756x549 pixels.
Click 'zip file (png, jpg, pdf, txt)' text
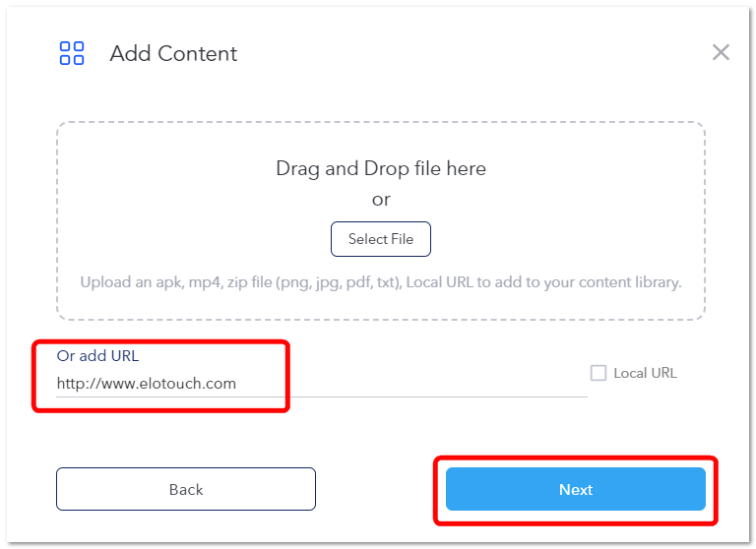(x=314, y=282)
